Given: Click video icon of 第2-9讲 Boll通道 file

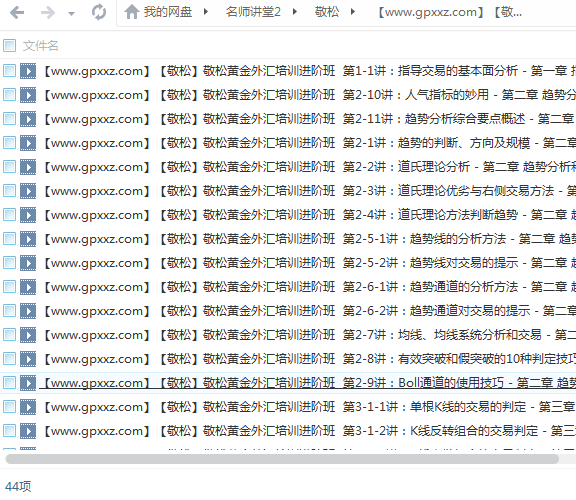Looking at the screenshot, I should point(28,383).
